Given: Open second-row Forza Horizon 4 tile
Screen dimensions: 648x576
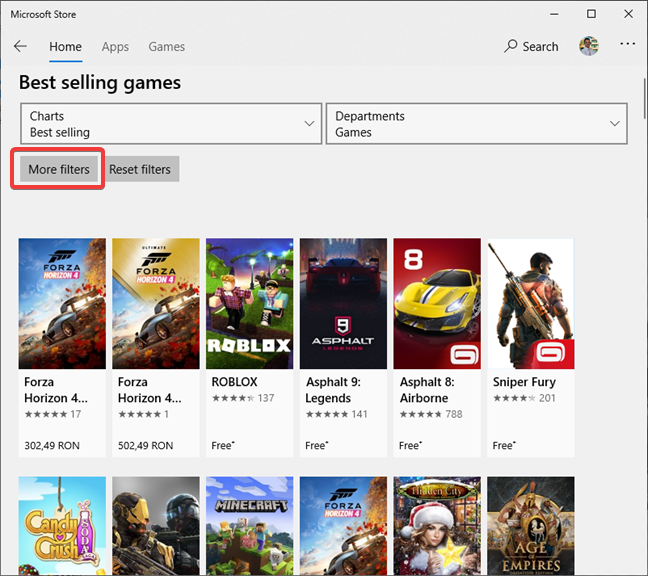Looking at the screenshot, I should tap(343, 526).
